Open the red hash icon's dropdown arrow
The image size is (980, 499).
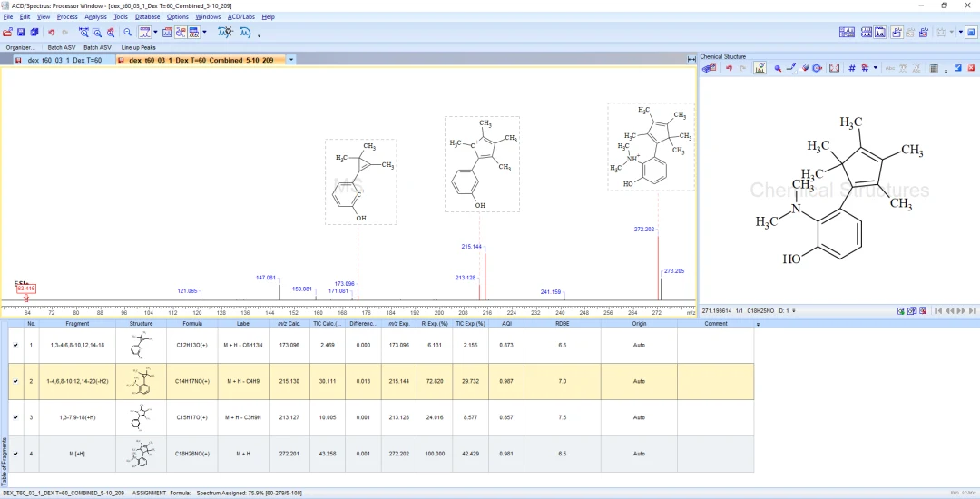pyautogui.click(x=875, y=68)
